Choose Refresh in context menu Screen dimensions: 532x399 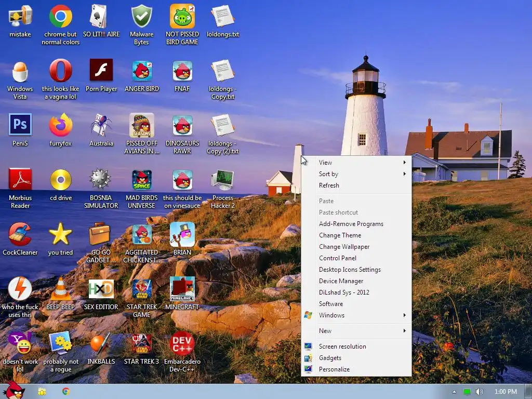[x=356, y=185]
